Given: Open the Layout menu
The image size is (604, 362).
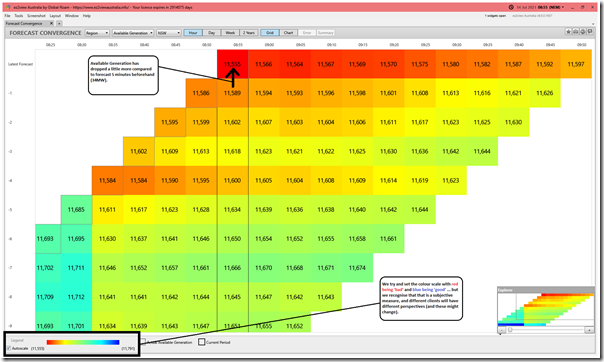Looking at the screenshot, I should 55,16.
